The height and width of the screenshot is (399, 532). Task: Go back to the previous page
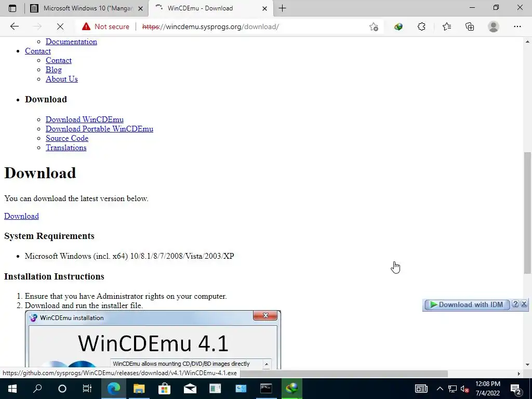pos(14,26)
